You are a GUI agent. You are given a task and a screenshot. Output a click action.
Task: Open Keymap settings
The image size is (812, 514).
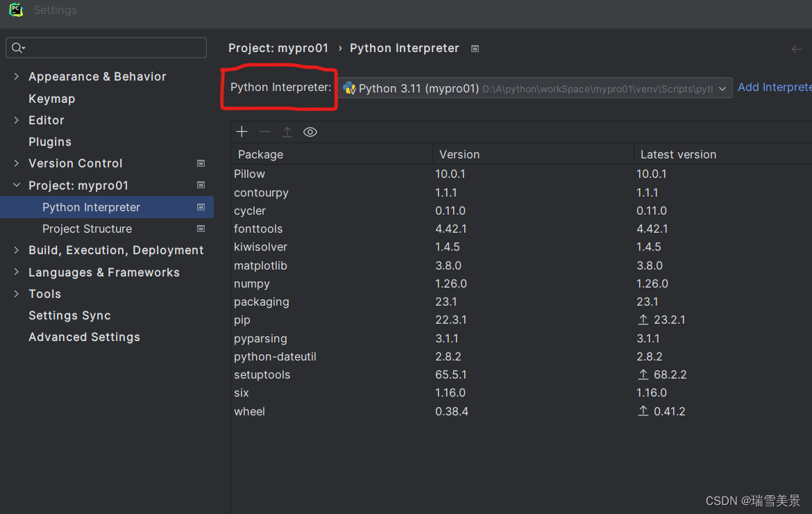click(x=52, y=99)
